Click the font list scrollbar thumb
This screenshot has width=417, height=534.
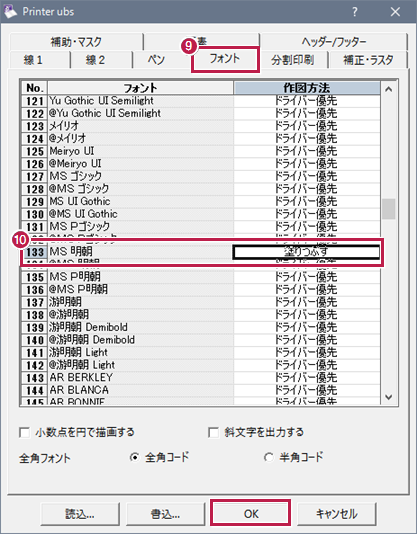[388, 209]
